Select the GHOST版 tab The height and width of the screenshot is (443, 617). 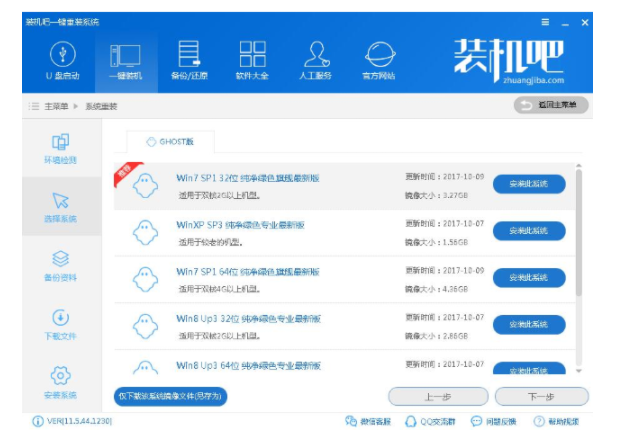170,142
